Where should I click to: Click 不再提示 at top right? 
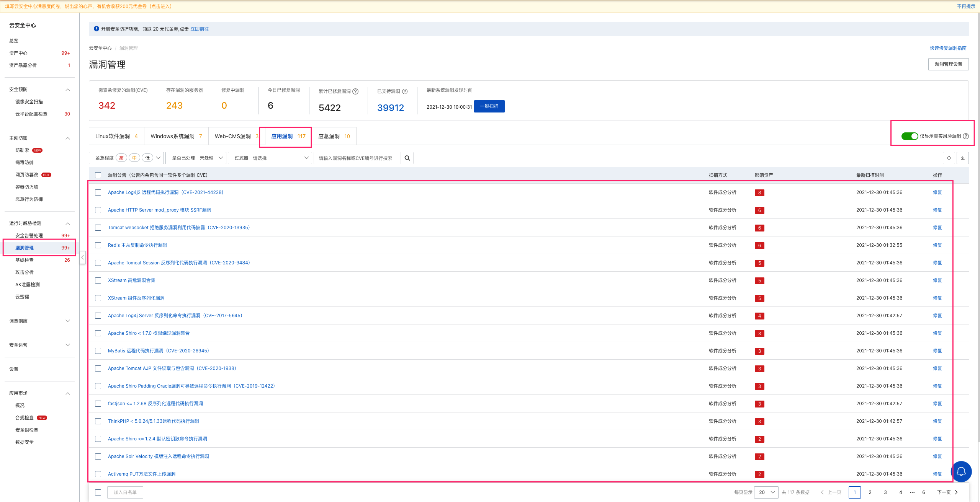point(966,7)
